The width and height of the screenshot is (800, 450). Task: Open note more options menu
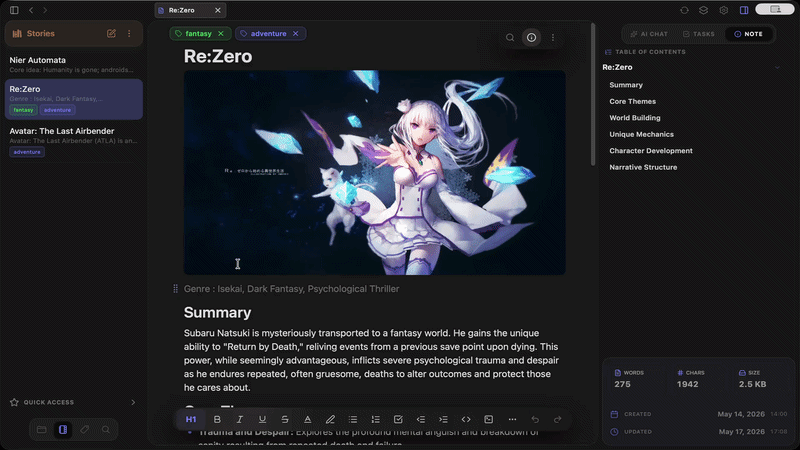tap(553, 38)
